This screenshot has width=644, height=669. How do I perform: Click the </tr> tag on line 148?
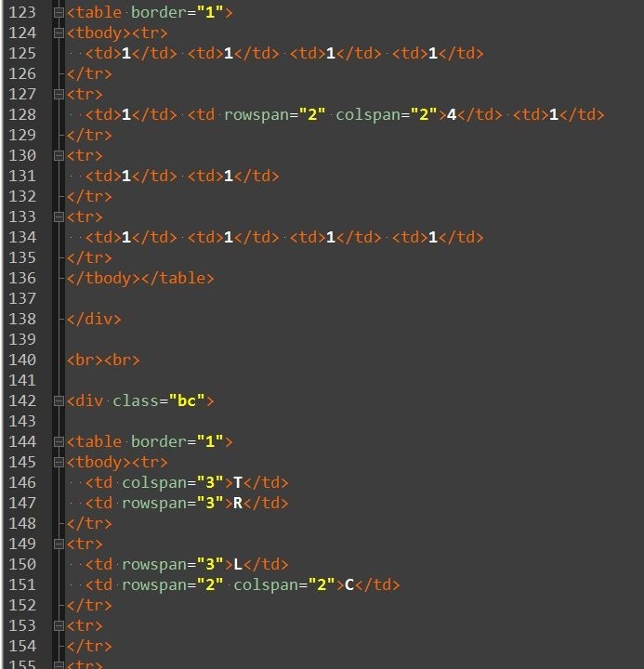click(x=89, y=523)
